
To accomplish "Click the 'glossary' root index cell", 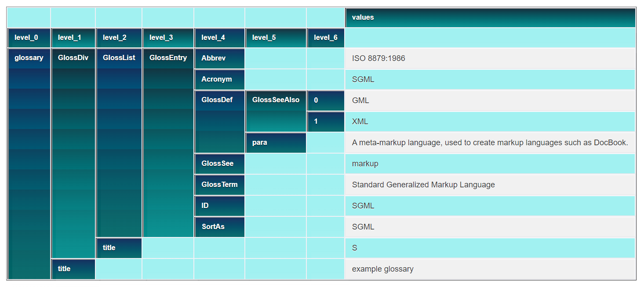I will tap(29, 58).
